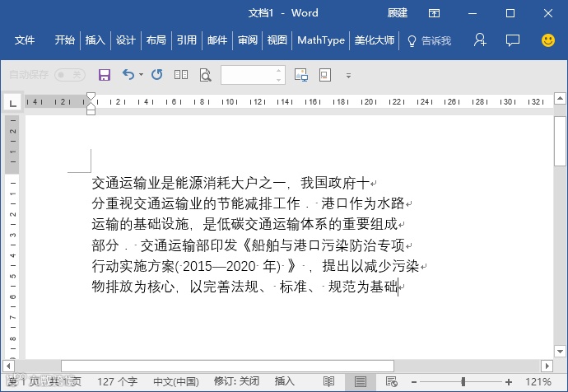Select Web Layout view in status bar
Image resolution: width=568 pixels, height=392 pixels.
point(392,381)
